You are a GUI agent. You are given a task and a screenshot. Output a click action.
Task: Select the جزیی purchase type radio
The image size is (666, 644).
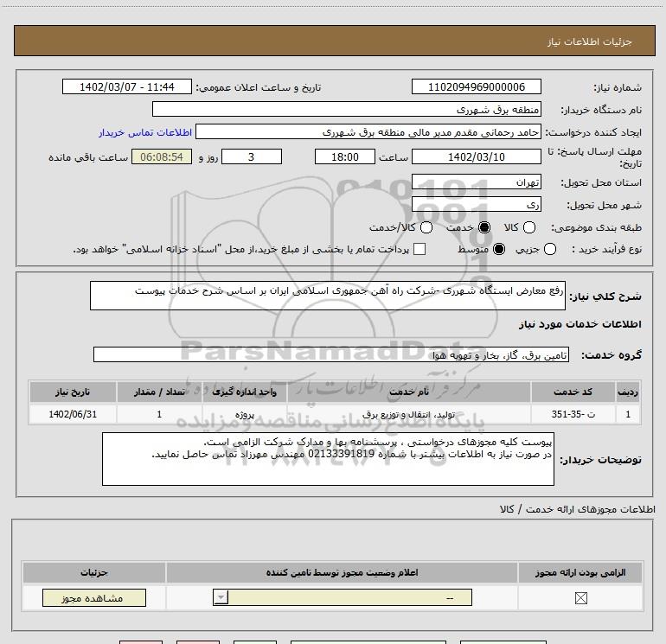click(x=549, y=249)
